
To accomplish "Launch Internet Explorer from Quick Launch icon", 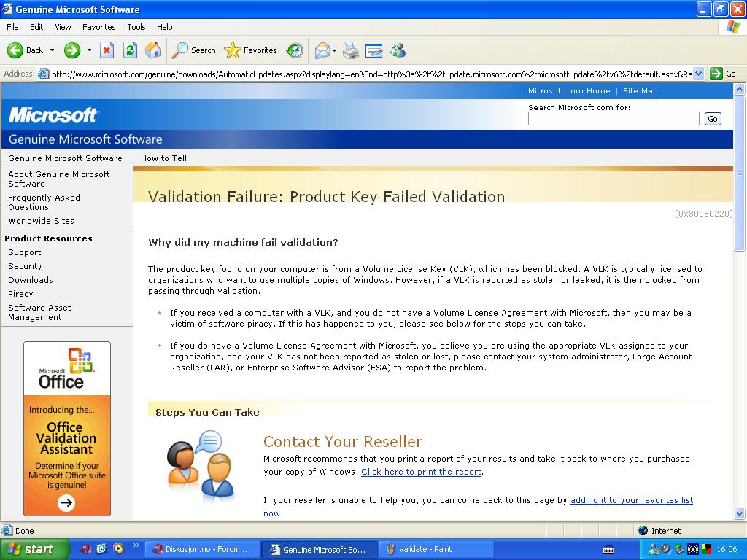I will 101,549.
